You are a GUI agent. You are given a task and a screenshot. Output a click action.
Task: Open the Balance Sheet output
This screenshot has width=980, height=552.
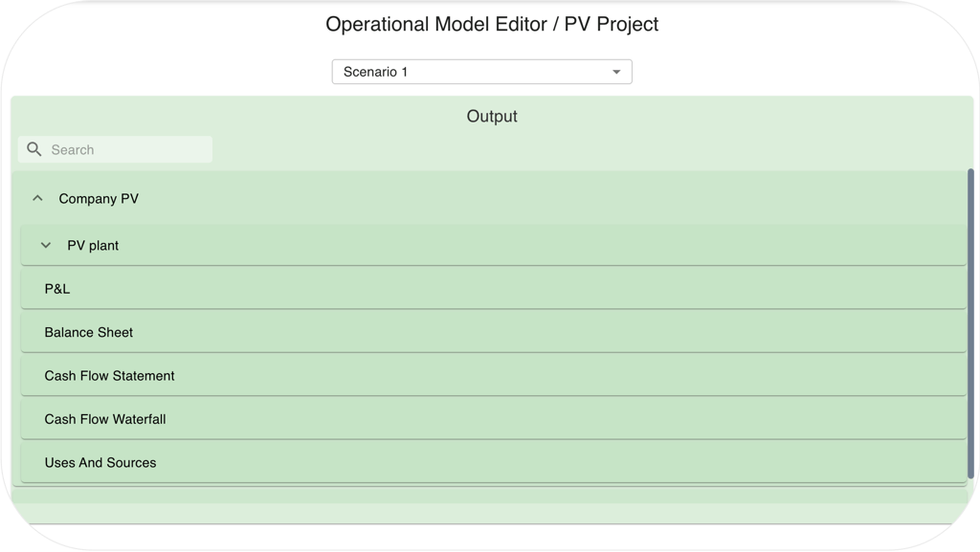click(x=89, y=332)
